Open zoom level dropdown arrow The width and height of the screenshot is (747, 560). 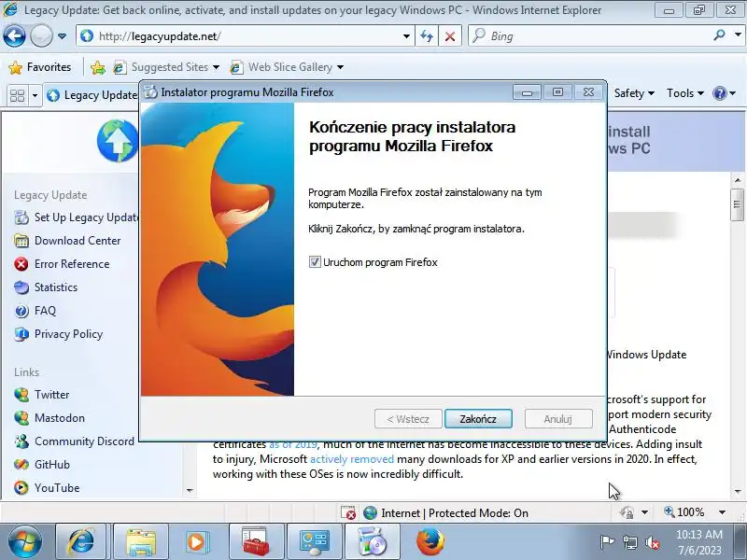point(722,512)
